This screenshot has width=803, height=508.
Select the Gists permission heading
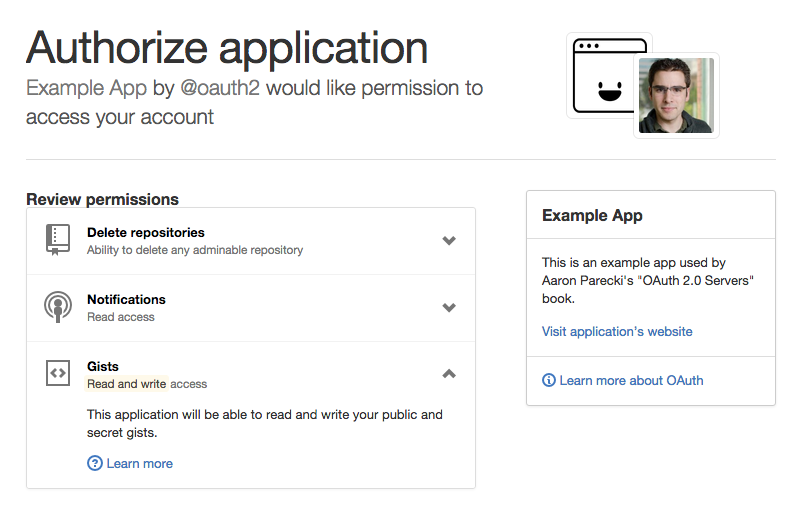(103, 366)
